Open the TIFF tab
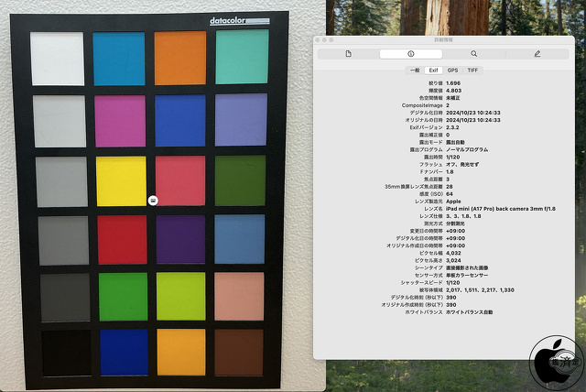Screen dimensions: 586x392 pyautogui.click(x=472, y=70)
